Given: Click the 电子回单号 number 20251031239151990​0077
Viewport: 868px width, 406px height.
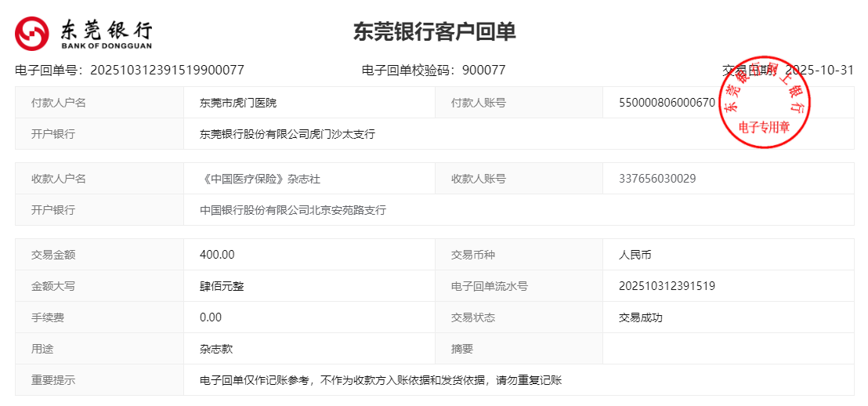Looking at the screenshot, I should tap(167, 70).
